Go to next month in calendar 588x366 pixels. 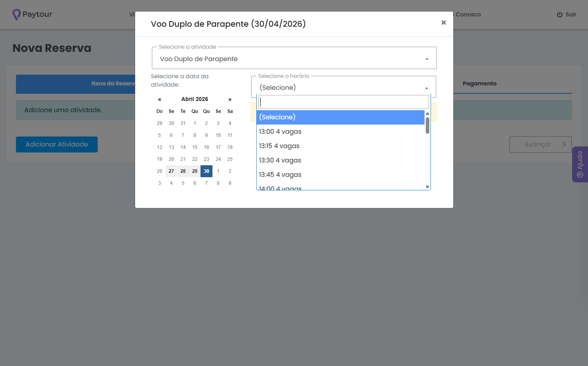[x=230, y=99]
